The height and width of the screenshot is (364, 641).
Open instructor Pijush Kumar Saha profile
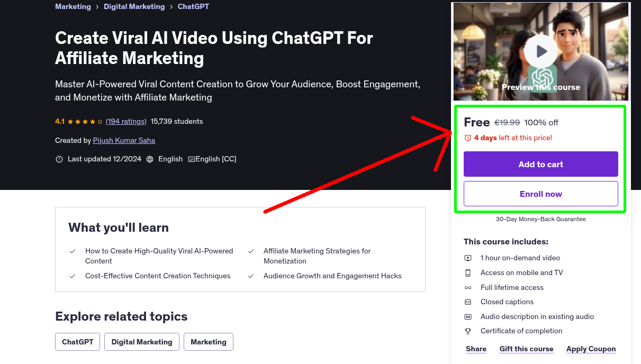(124, 140)
